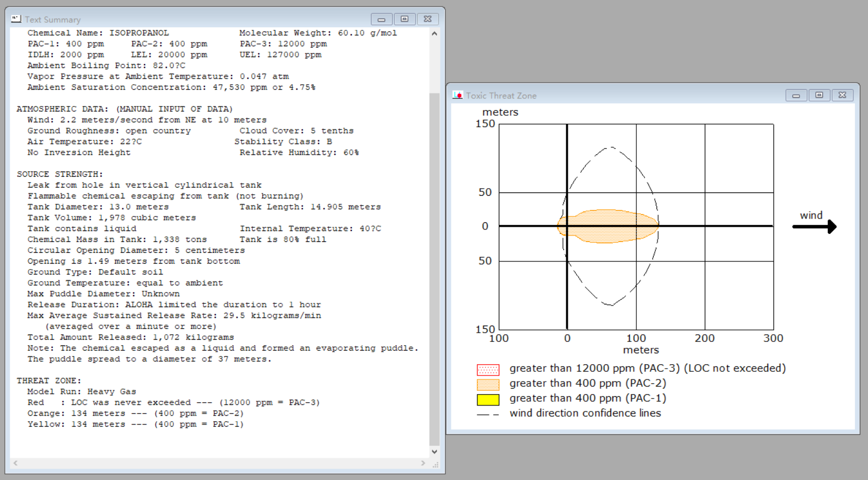868x480 pixels.
Task: Click 'Relative Humidity: 60%' text
Action: [x=299, y=153]
